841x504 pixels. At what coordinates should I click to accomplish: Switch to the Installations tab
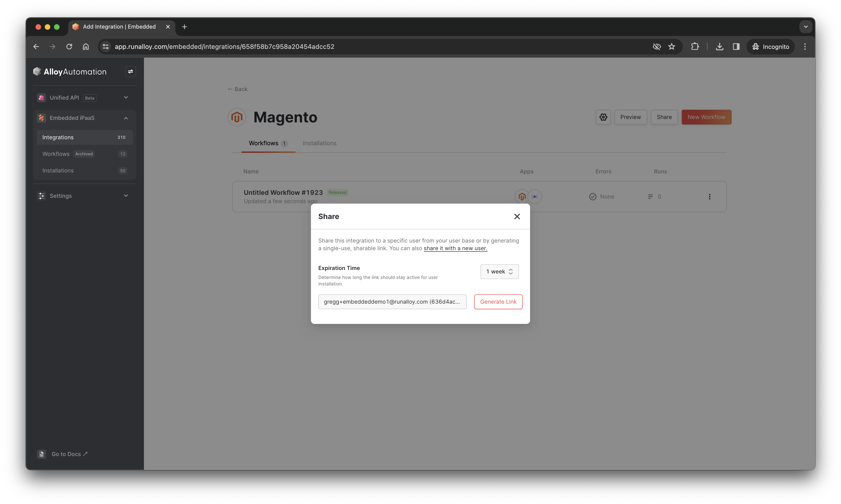(319, 143)
